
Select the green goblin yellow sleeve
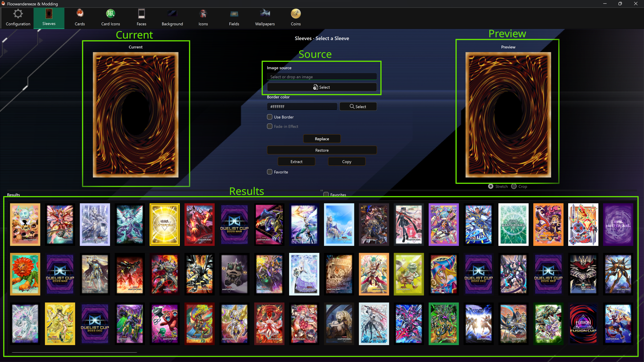(x=409, y=274)
